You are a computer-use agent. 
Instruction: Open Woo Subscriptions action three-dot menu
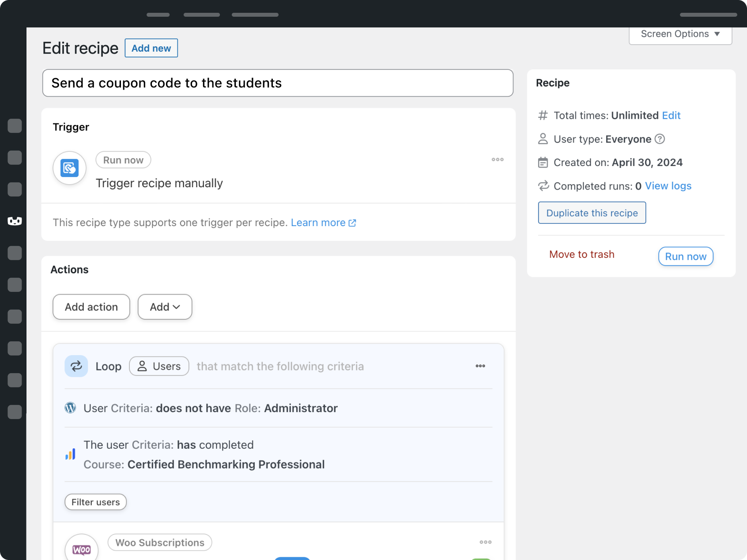pos(485,542)
